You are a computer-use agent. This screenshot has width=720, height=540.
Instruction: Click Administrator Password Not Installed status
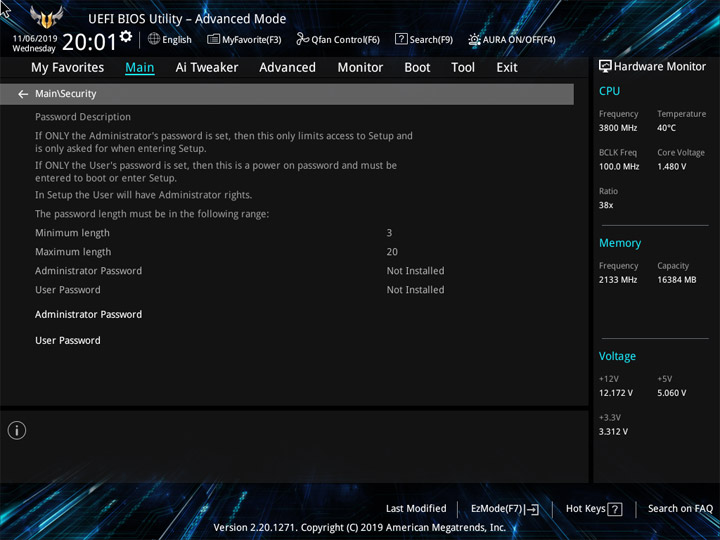[416, 271]
